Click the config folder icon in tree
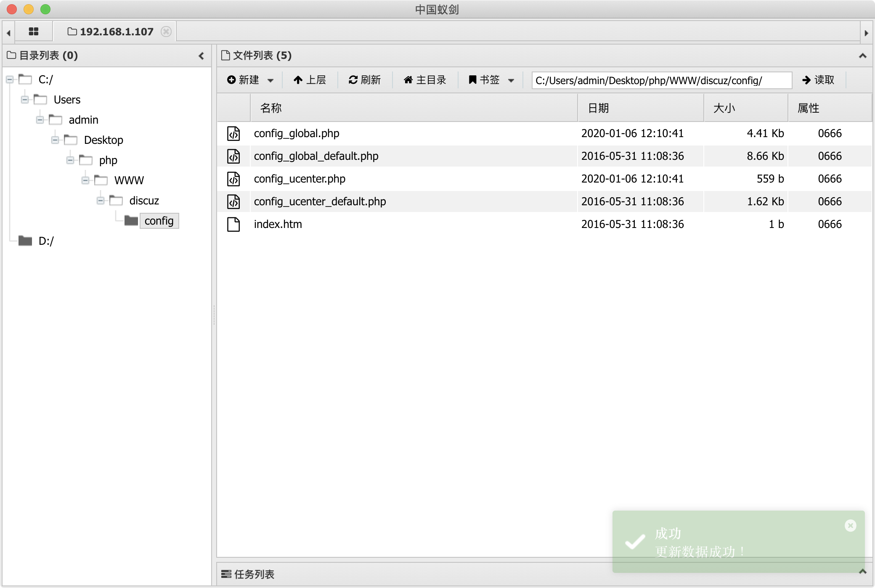 click(131, 220)
